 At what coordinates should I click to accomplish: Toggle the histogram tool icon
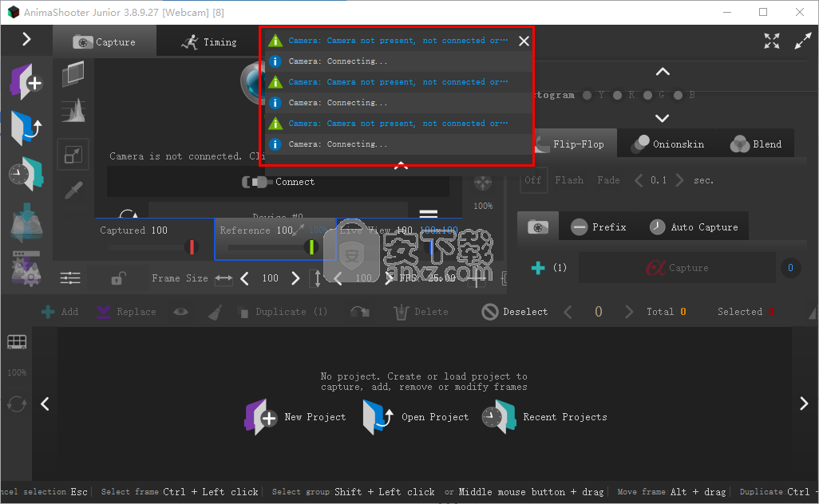point(73,111)
